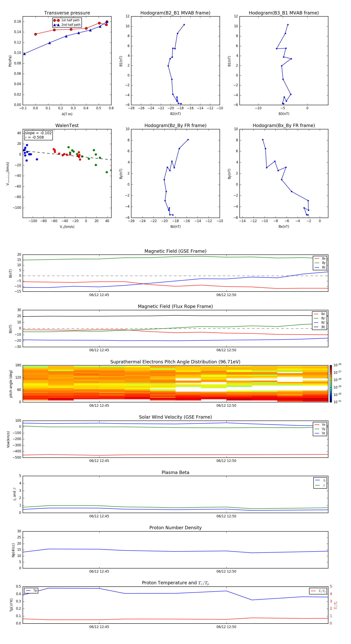Click the Pt(nPa) y-axis label
351x644 pixels.
[x=10, y=61]
